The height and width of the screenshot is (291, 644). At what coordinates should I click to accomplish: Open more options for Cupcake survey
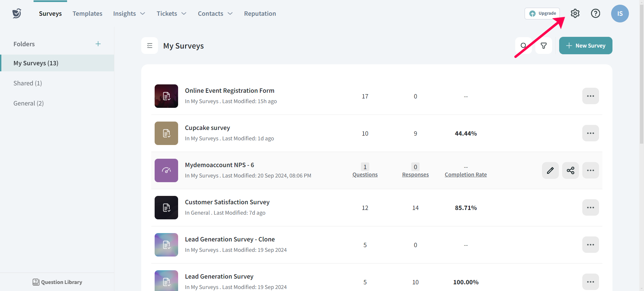click(590, 133)
